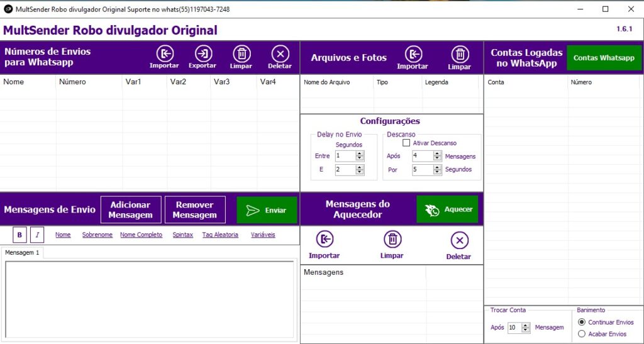644x344 pixels.
Task: Click the Var2 column header
Action: click(x=189, y=82)
